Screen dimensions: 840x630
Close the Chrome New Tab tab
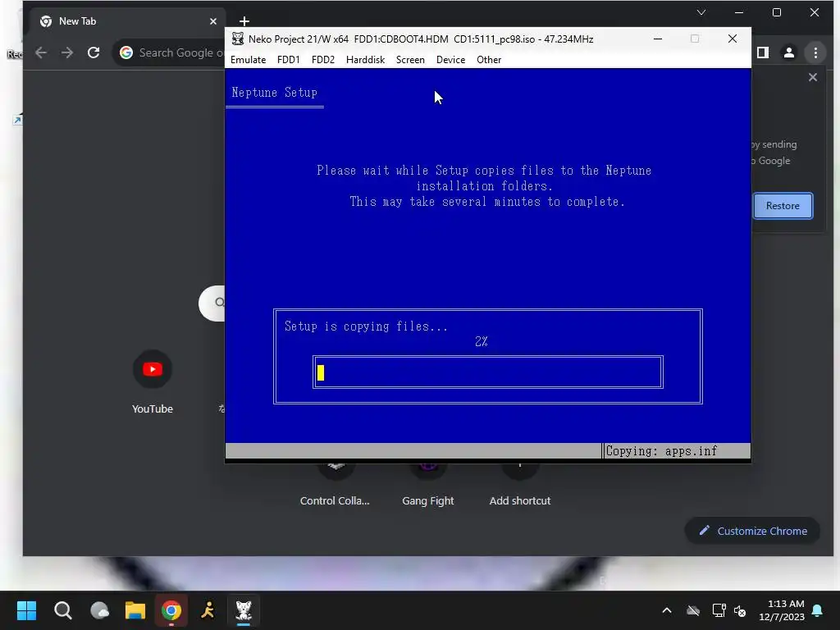pos(213,21)
